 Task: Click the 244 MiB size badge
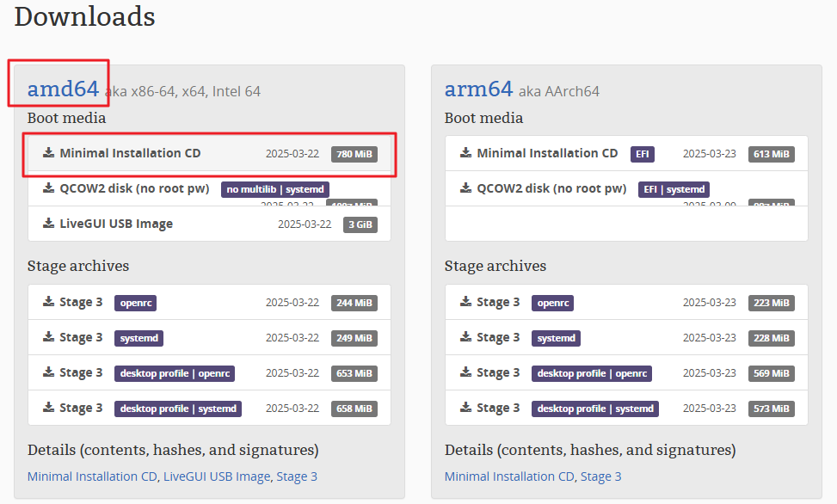pyautogui.click(x=354, y=303)
